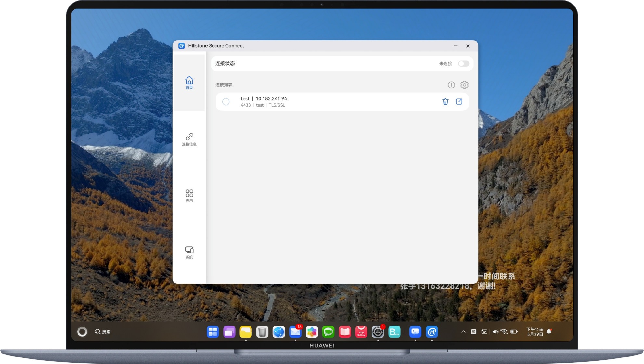Minimize the Hillstone Secure Connect window
Viewport: 644px width, 364px height.
[x=456, y=46]
